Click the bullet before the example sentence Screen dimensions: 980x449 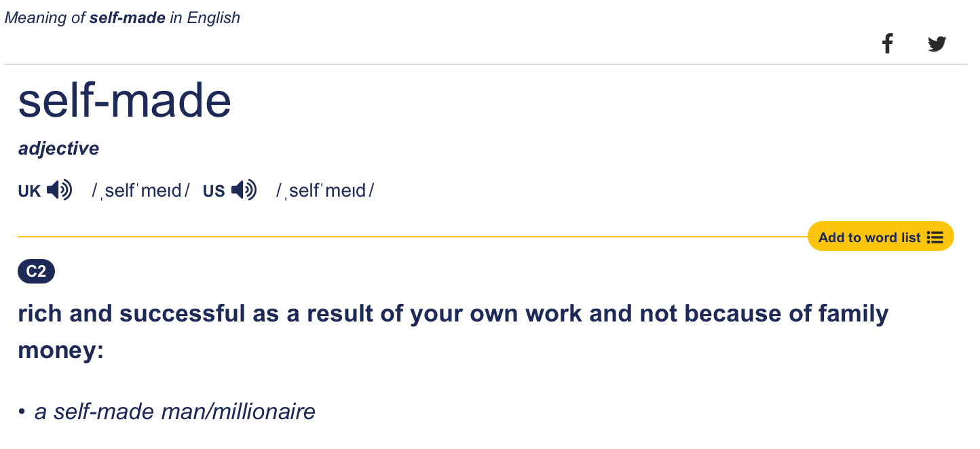22,412
